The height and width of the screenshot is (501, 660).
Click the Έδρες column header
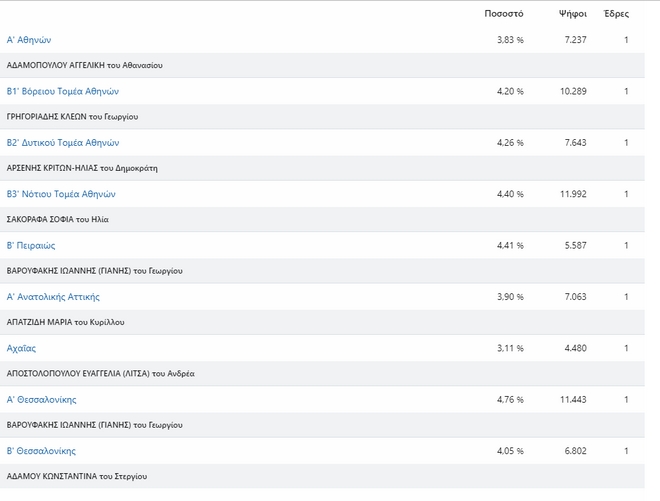tap(617, 14)
